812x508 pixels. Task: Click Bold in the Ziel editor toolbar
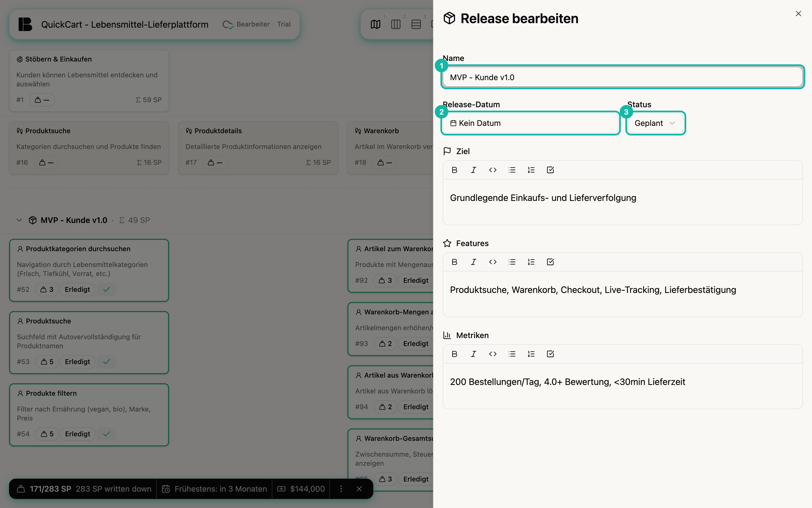[454, 170]
